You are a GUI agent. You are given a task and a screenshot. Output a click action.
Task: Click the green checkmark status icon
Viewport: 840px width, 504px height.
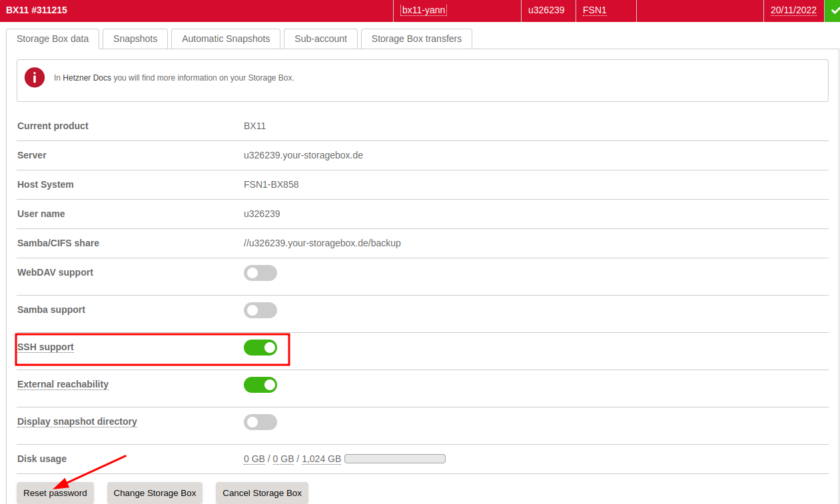pos(832,11)
